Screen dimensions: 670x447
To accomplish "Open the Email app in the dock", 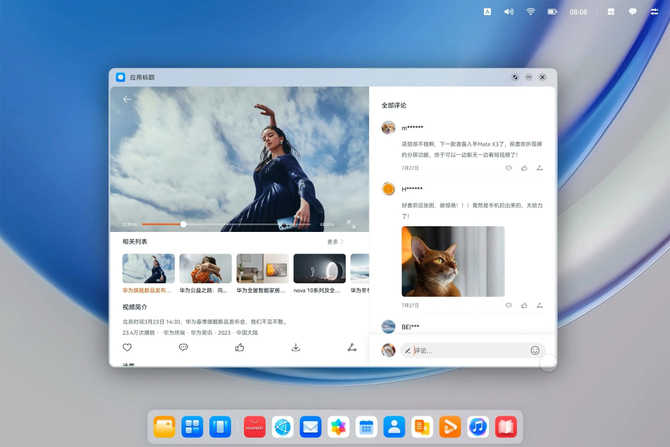I will [310, 427].
